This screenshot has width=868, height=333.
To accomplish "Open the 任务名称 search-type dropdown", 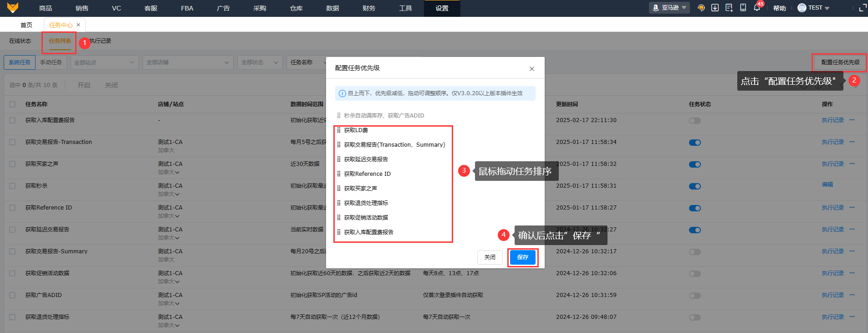I will point(307,62).
